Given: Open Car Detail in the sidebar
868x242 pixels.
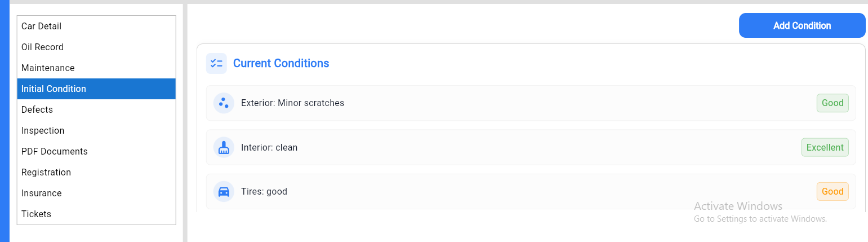Looking at the screenshot, I should pos(41,27).
